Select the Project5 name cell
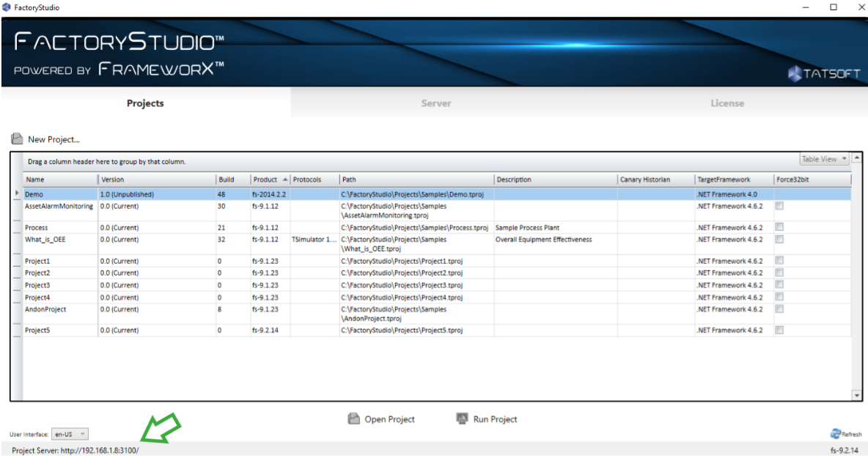The width and height of the screenshot is (868, 456). coord(60,331)
